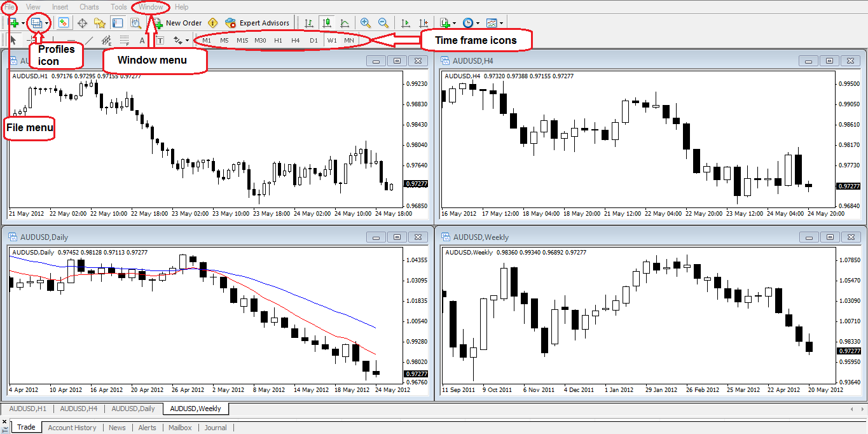This screenshot has height=434, width=868.
Task: Select the text label 'T' tool
Action: 160,40
